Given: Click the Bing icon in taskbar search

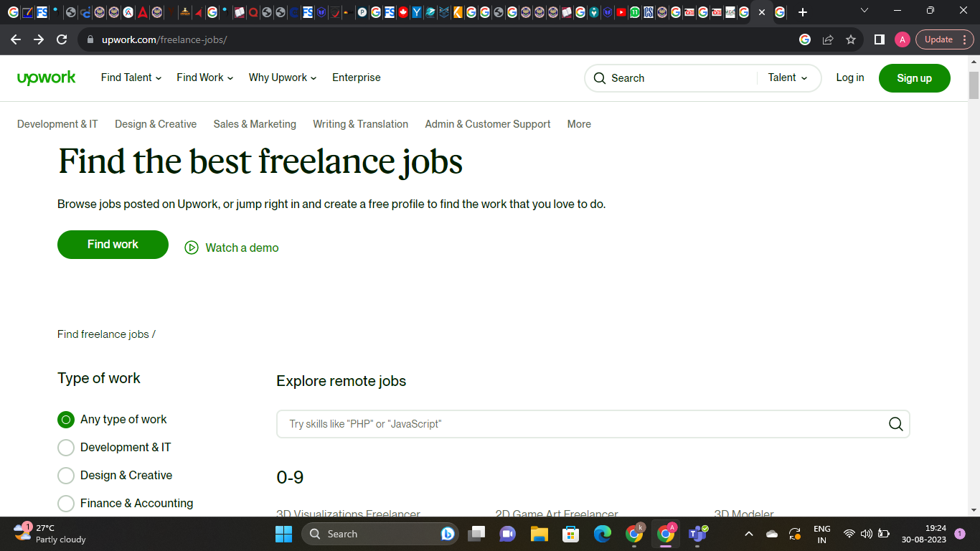Looking at the screenshot, I should coord(447,534).
